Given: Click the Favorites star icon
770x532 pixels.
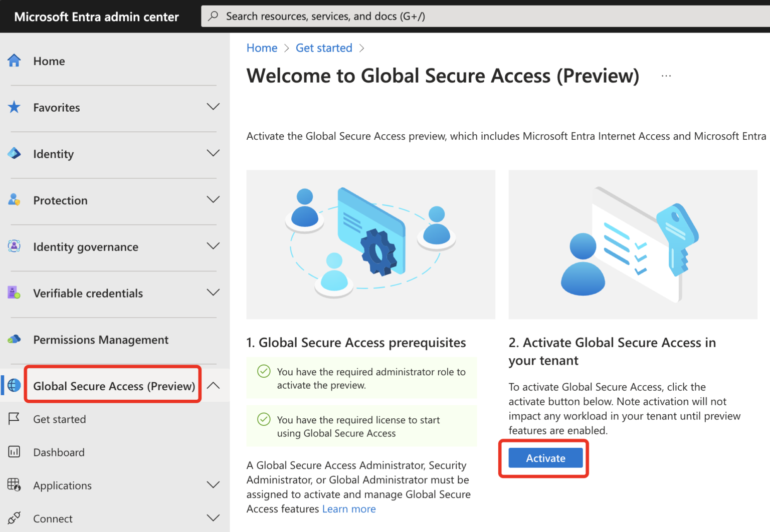Looking at the screenshot, I should (x=14, y=107).
